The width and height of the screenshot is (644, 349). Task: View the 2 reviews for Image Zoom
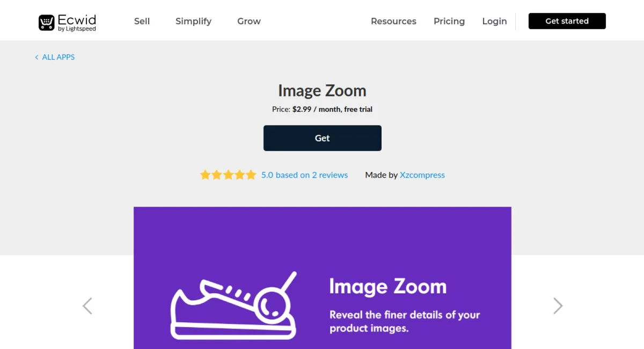pos(304,174)
